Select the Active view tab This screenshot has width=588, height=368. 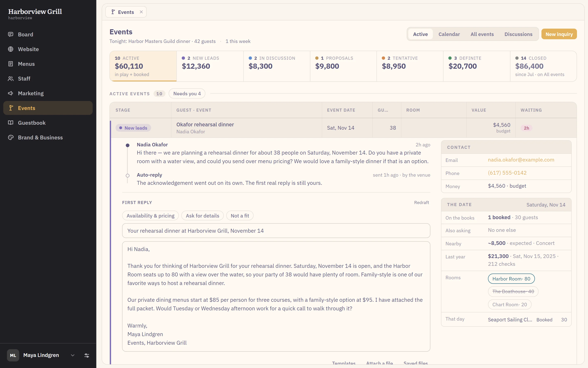(x=420, y=34)
